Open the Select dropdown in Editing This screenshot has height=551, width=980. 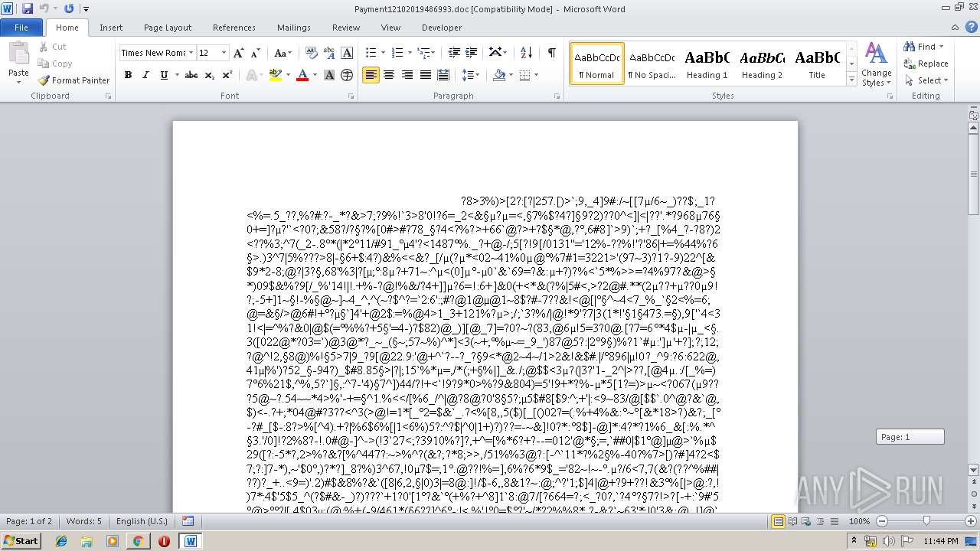point(926,80)
